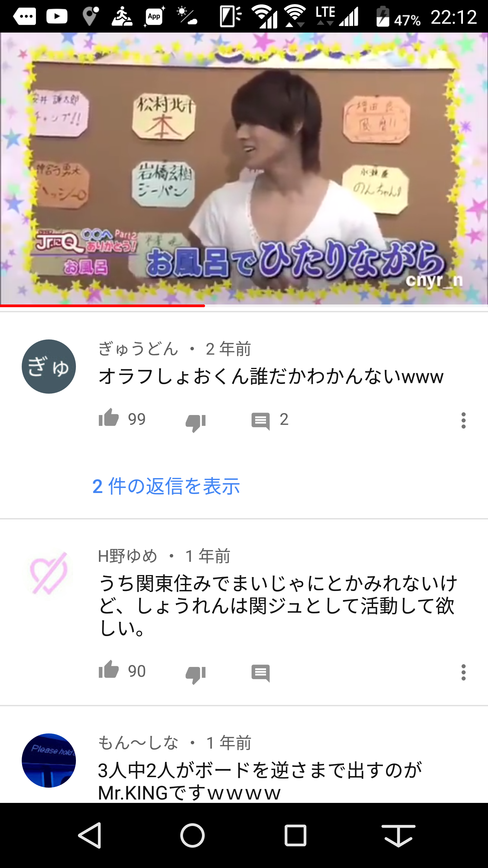
Task: Tap the Android back navigation button
Action: point(90,835)
